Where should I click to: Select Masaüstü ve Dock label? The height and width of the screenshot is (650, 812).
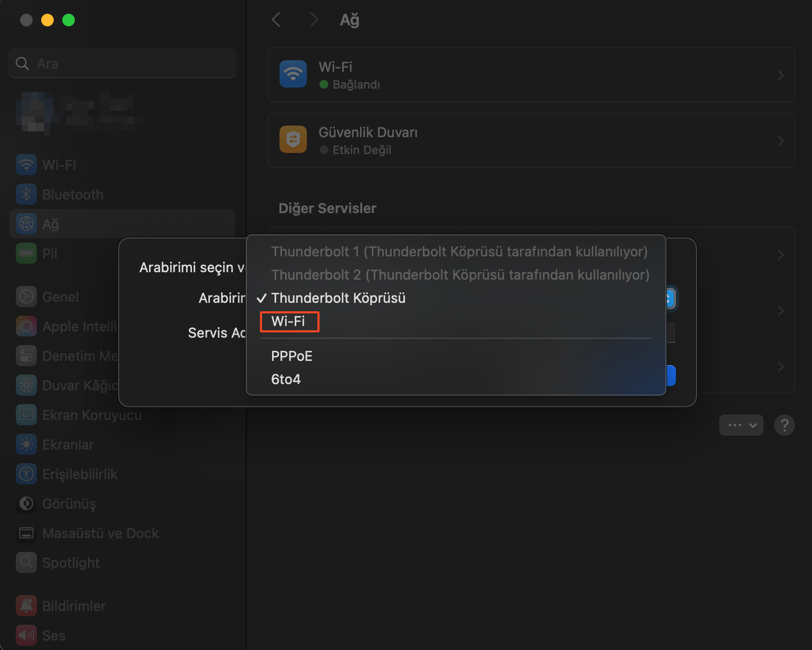pyautogui.click(x=100, y=533)
